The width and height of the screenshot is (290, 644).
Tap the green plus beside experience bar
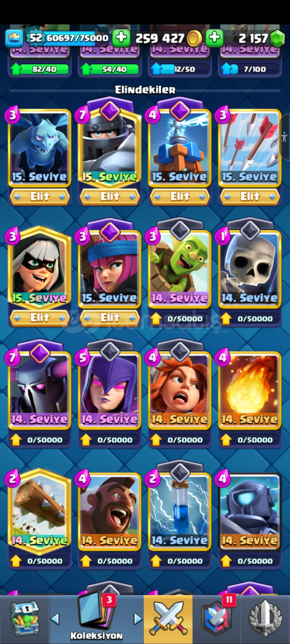121,38
